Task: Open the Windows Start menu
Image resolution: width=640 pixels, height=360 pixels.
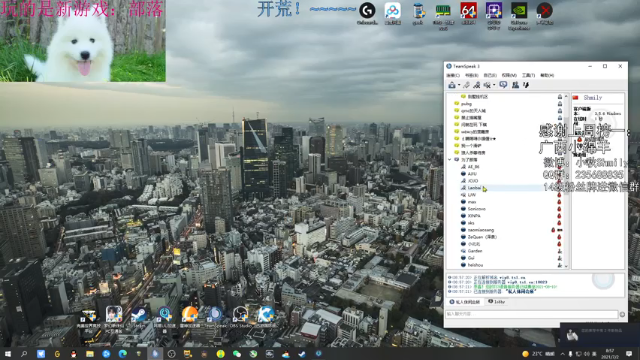Action: point(8,353)
